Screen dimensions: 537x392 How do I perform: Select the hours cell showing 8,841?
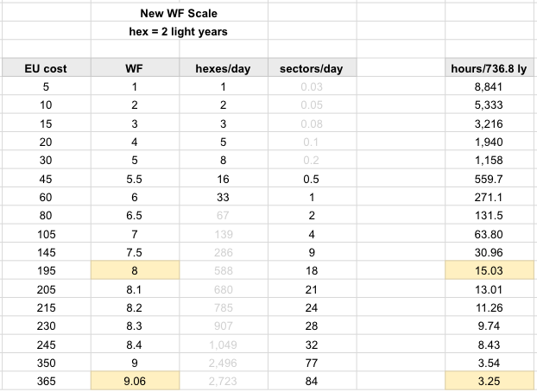coord(490,86)
